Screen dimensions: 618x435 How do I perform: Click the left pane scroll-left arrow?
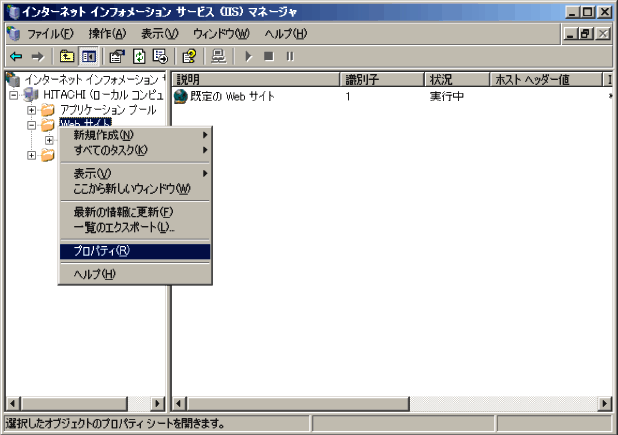[x=13, y=403]
